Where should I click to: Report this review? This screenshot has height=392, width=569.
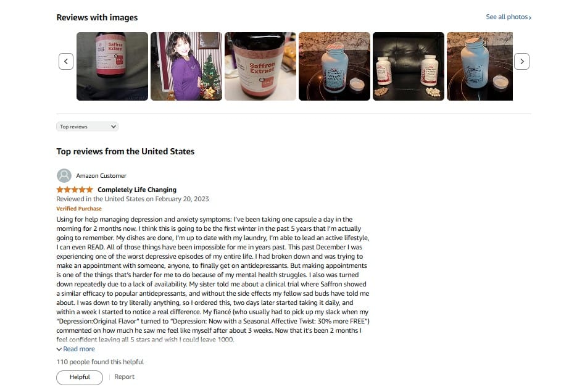point(125,377)
